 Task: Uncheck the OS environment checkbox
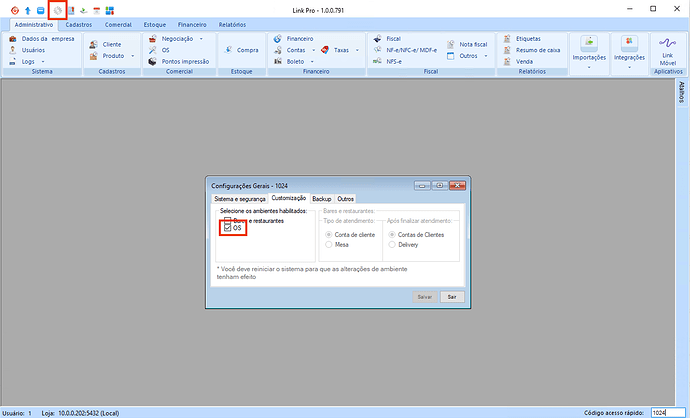click(x=228, y=228)
